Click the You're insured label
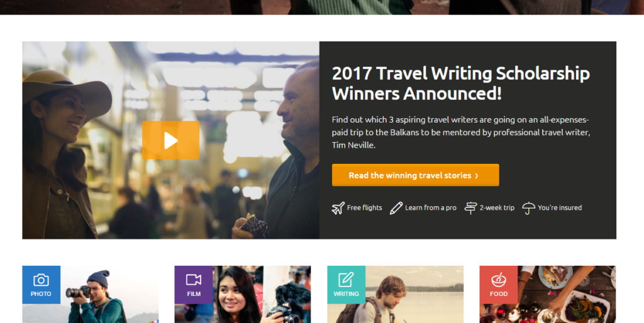The height and width of the screenshot is (323, 644). pyautogui.click(x=560, y=207)
